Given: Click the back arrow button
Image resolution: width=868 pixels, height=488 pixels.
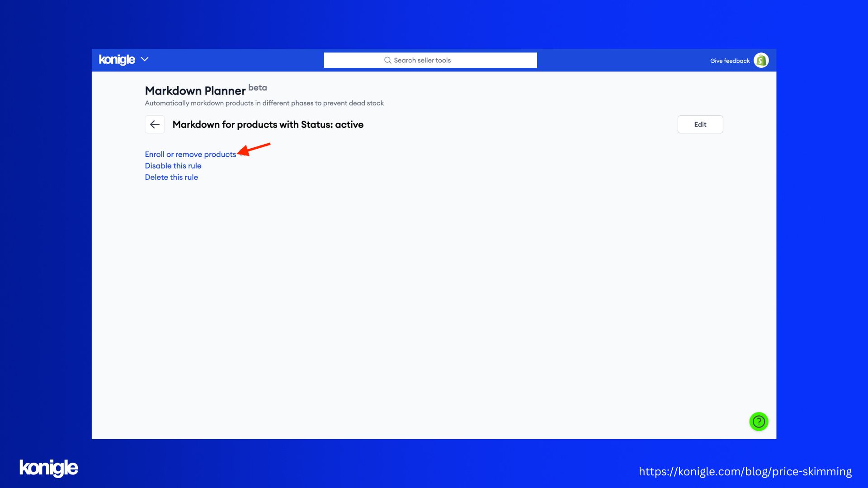Looking at the screenshot, I should coord(155,124).
